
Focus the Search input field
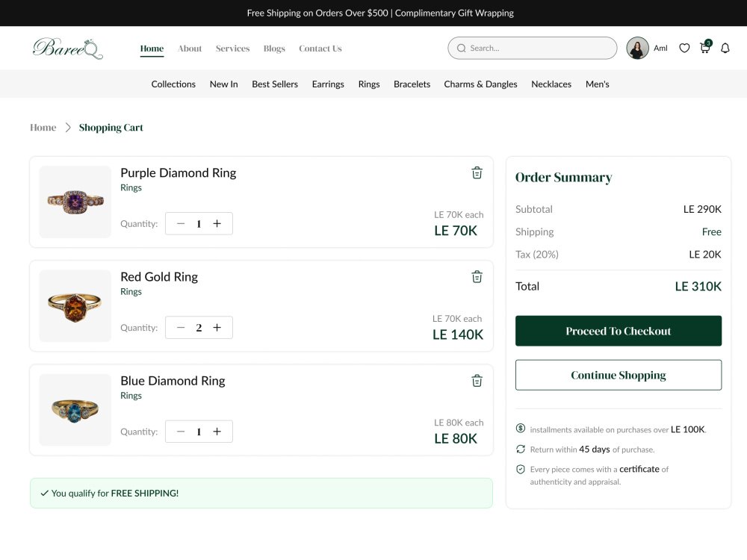tap(532, 48)
